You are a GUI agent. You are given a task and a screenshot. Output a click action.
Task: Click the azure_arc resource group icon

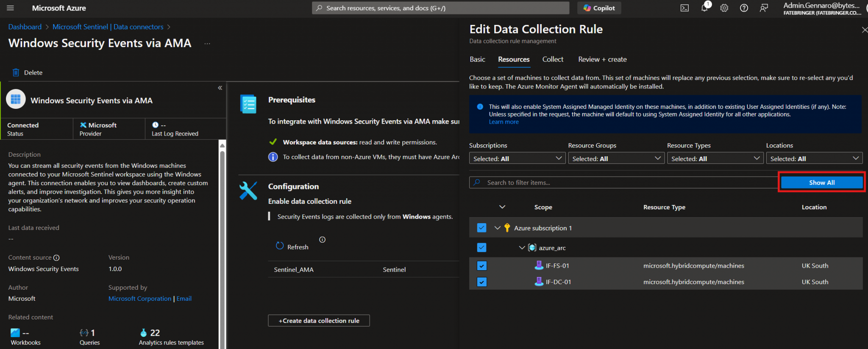(532, 248)
